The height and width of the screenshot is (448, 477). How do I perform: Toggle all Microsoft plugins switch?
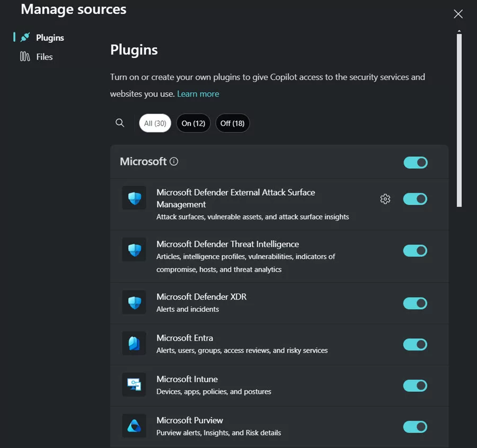coord(416,163)
